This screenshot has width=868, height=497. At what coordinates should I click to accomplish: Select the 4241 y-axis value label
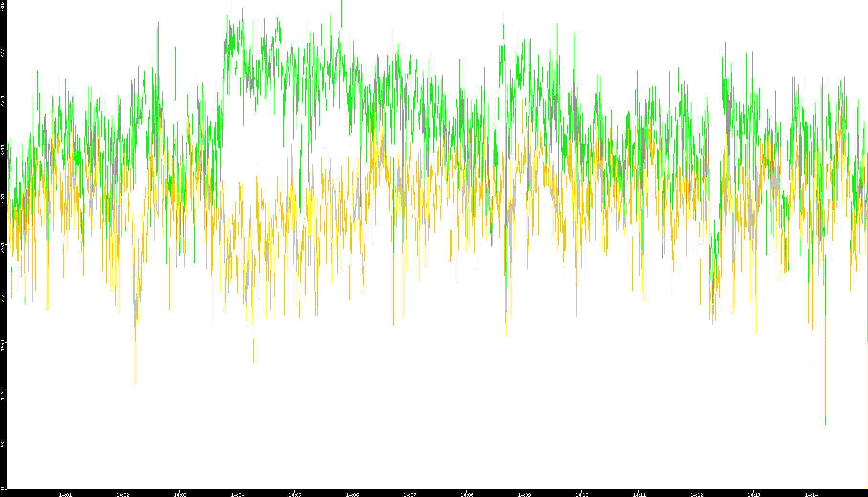pyautogui.click(x=3, y=100)
